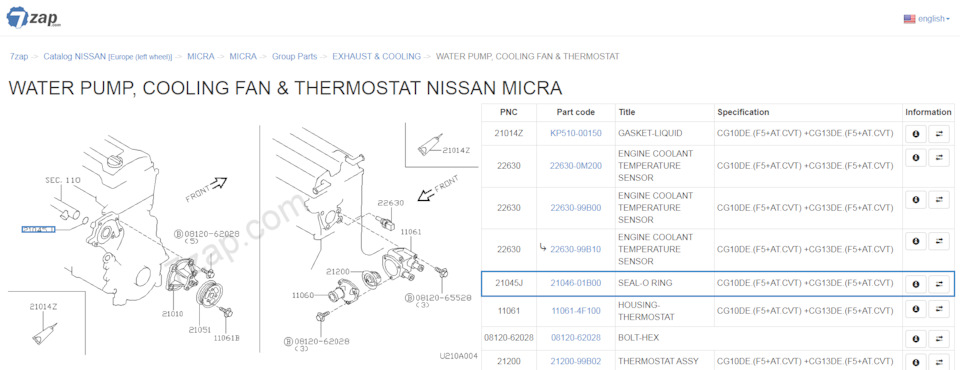The height and width of the screenshot is (370, 960).
Task: Open part code 21200-99B02 link
Action: click(576, 361)
